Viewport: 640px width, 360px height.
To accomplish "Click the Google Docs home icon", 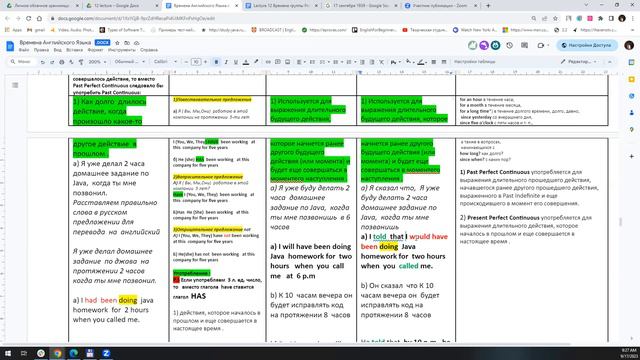I will [x=10, y=46].
